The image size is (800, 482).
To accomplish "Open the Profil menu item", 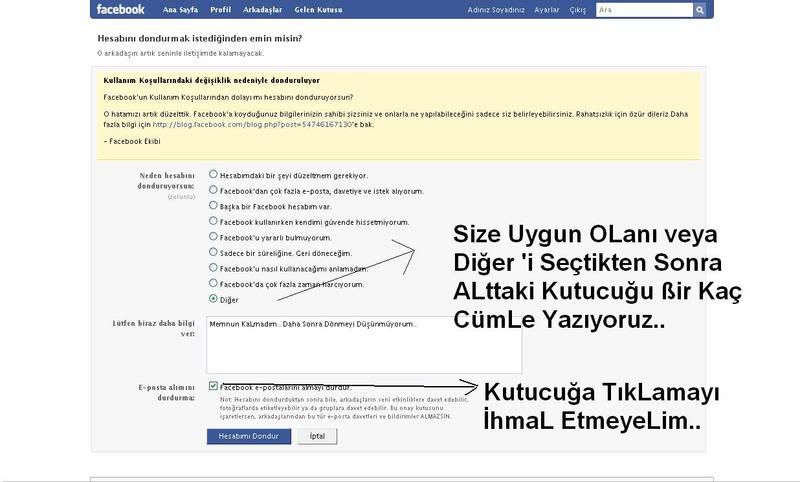I will [220, 10].
